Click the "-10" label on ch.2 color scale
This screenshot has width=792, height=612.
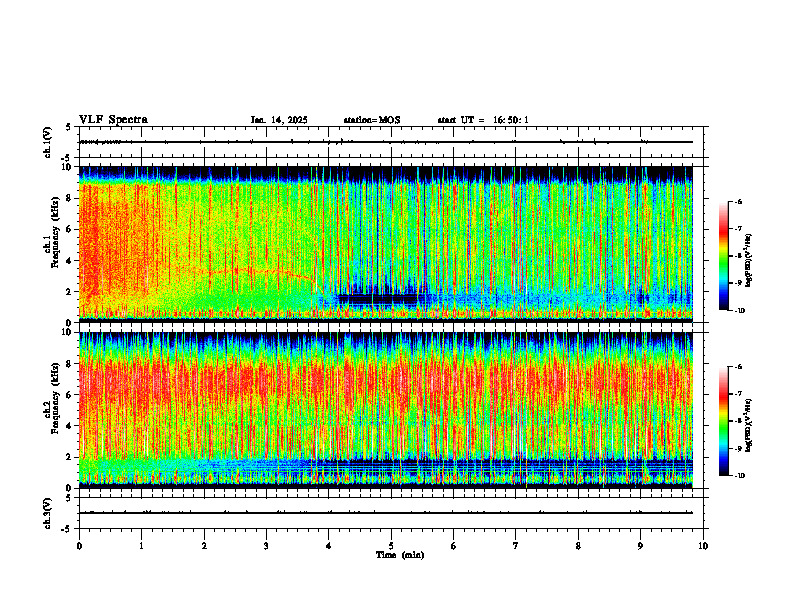(x=739, y=475)
